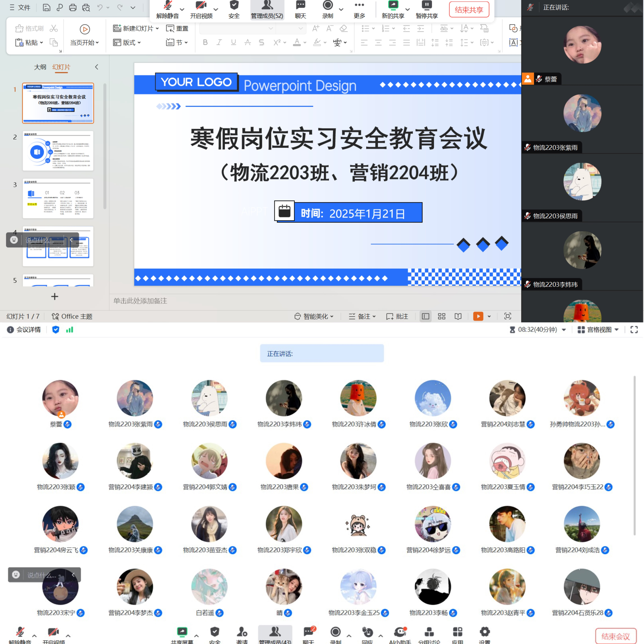The height and width of the screenshot is (644, 644).
Task: Click the 结束会议 button
Action: point(615,636)
